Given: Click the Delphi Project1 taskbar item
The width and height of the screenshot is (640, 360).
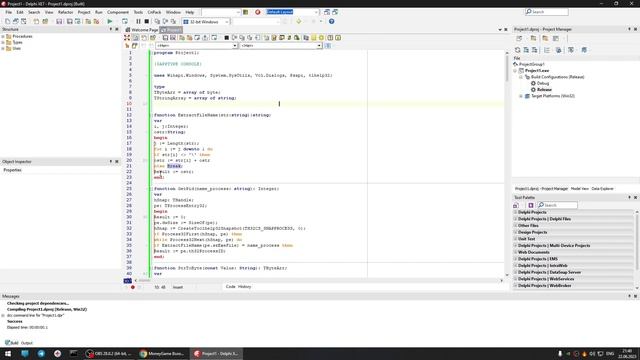Looking at the screenshot, I should 217,353.
